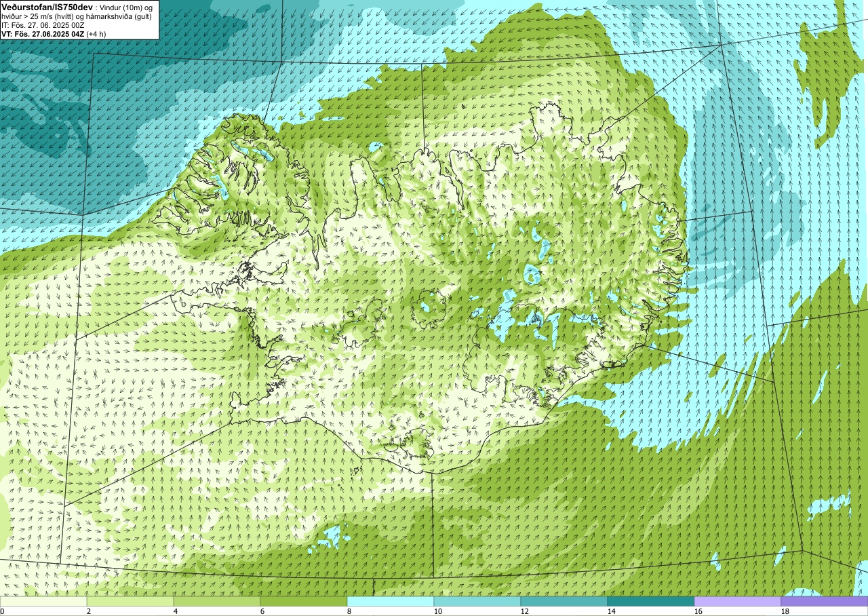Click the legend scale label '6'

point(262,611)
